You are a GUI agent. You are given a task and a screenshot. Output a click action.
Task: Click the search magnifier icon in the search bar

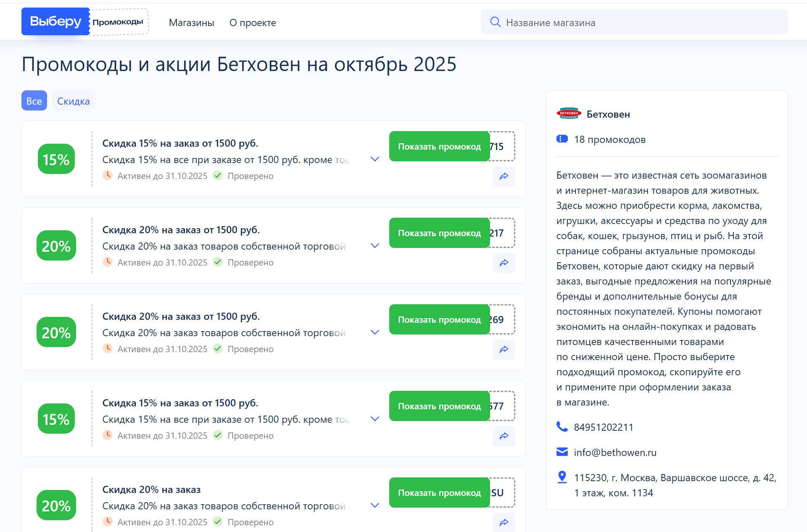[x=496, y=22]
